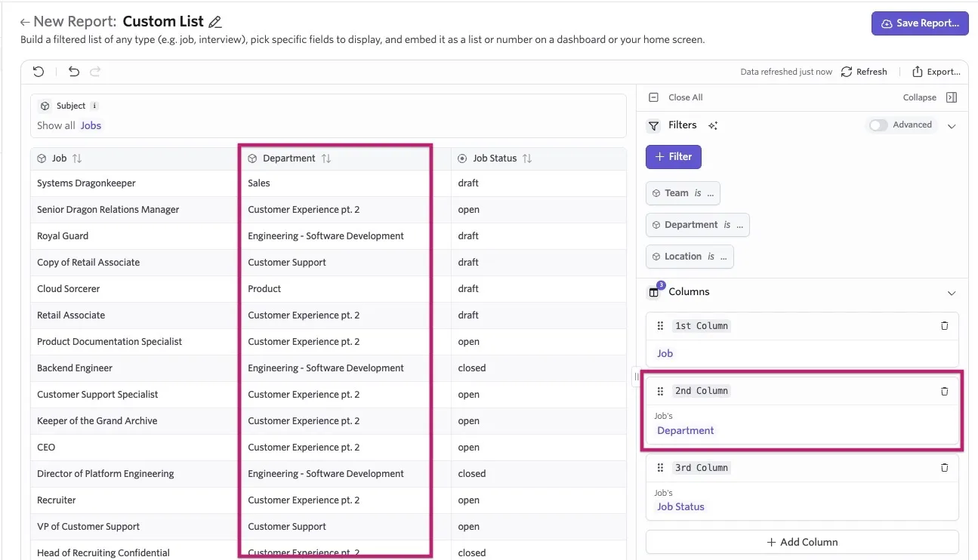The height and width of the screenshot is (560, 978).
Task: Add a new filter with Filter button
Action: coord(674,157)
